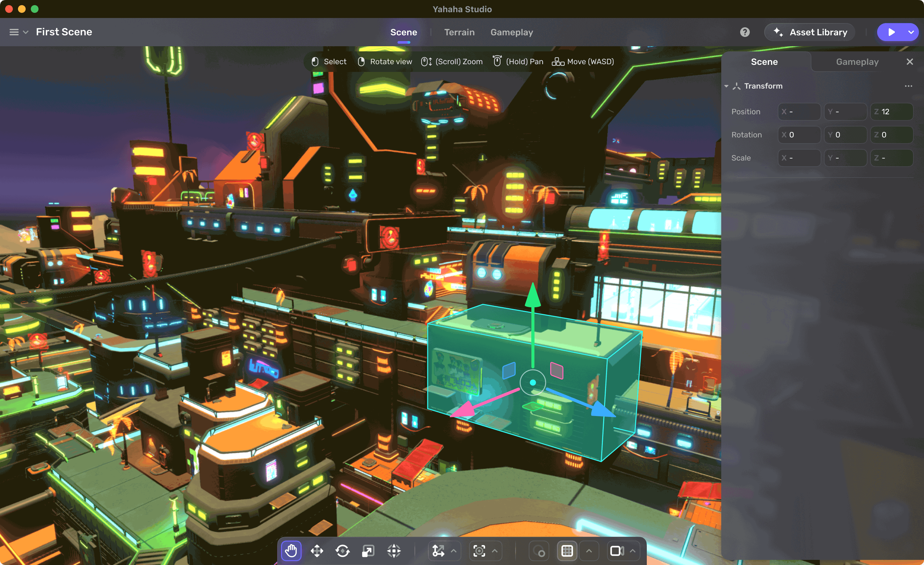Open the Asset Library
Image resolution: width=924 pixels, height=565 pixels.
click(x=810, y=32)
